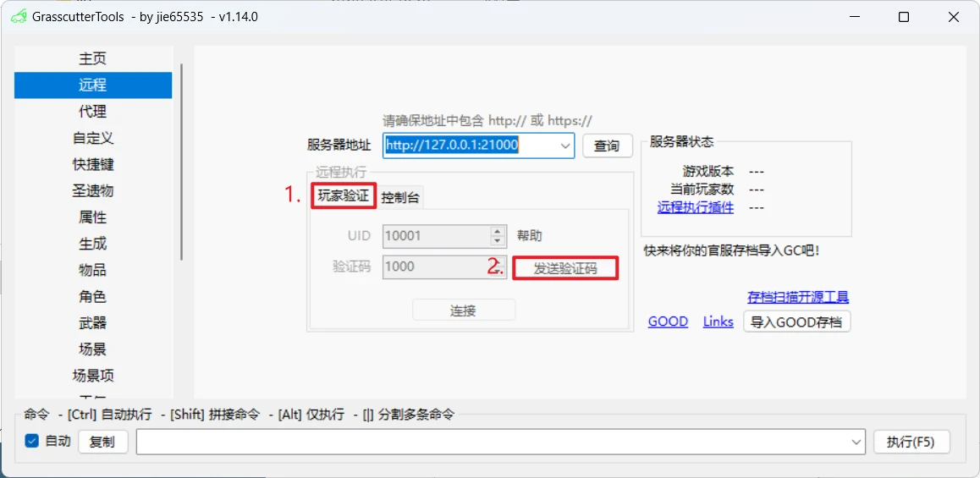The image size is (980, 478).
Task: Click the 发送验证码 button
Action: 565,269
